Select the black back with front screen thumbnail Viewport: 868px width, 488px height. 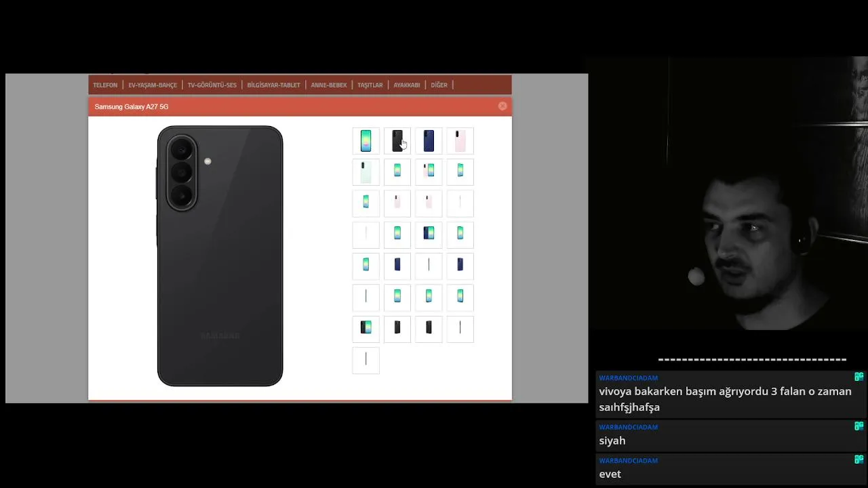click(366, 328)
